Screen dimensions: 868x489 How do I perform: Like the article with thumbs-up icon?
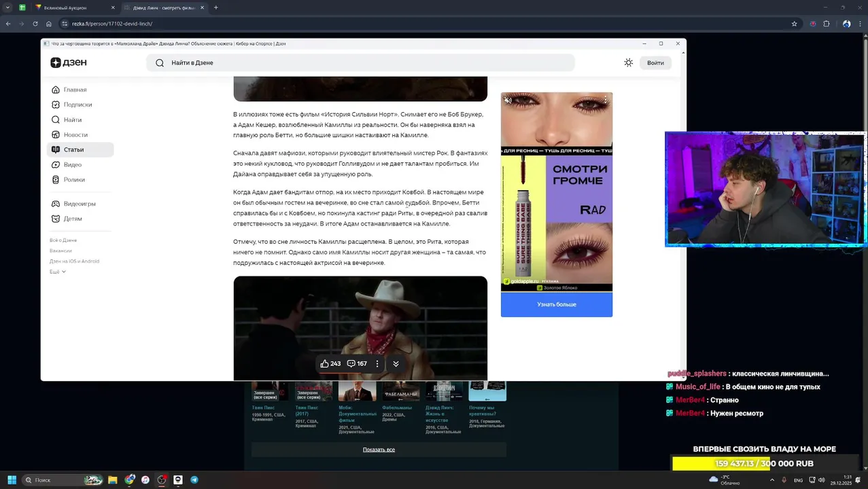(x=324, y=363)
